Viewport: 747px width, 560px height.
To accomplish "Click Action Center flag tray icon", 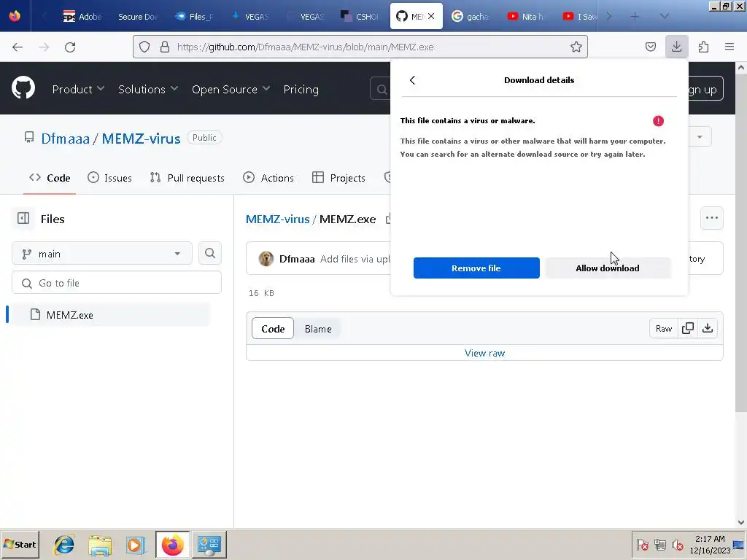I will [x=642, y=544].
